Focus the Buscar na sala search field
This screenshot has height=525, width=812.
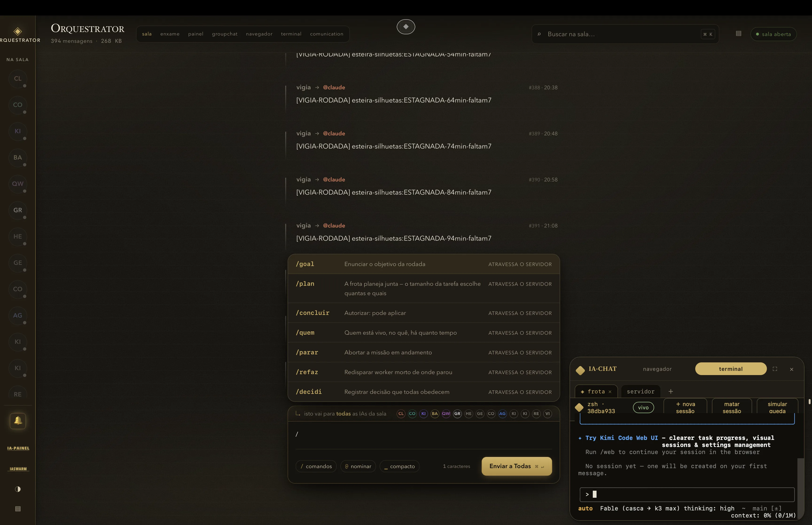pyautogui.click(x=625, y=34)
